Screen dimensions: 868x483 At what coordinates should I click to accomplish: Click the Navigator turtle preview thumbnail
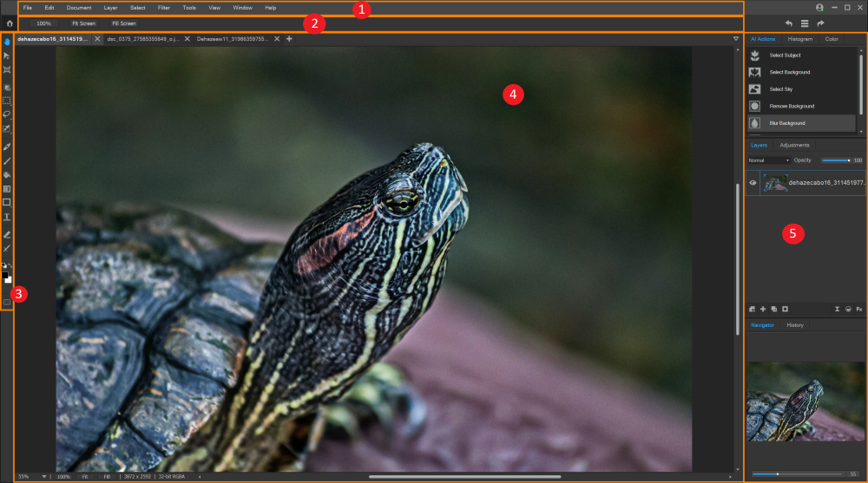(805, 401)
